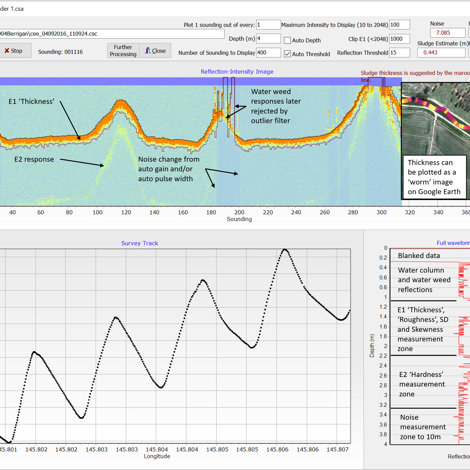The height and width of the screenshot is (470, 470).
Task: Click the Sludge thickness suggestion note
Action: pos(415,76)
